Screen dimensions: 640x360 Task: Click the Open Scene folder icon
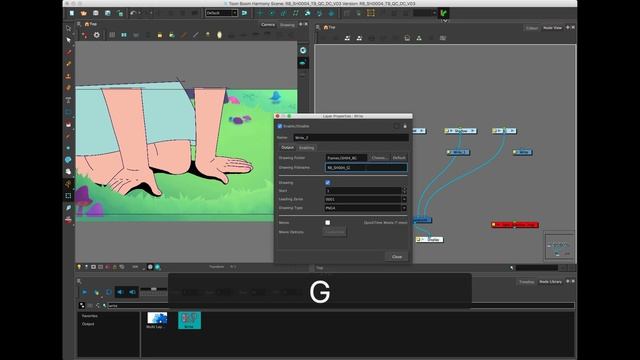(84, 13)
